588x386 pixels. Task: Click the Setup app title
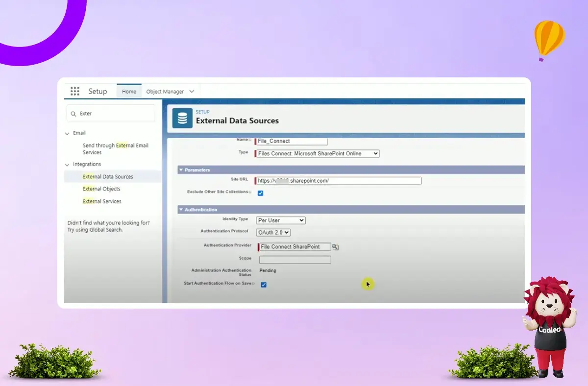(x=98, y=92)
